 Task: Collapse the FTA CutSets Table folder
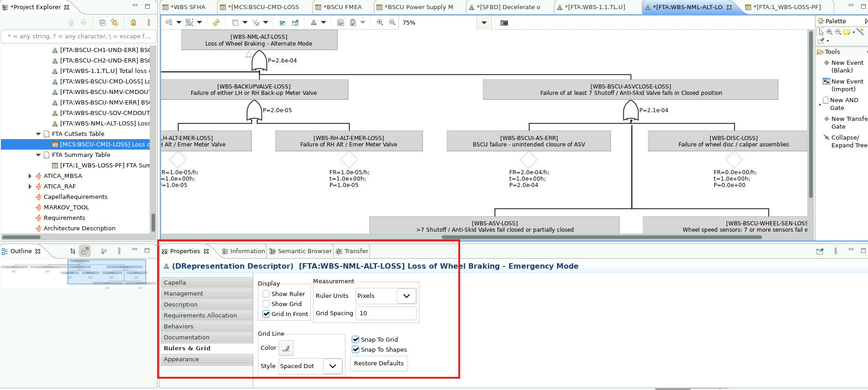(38, 134)
